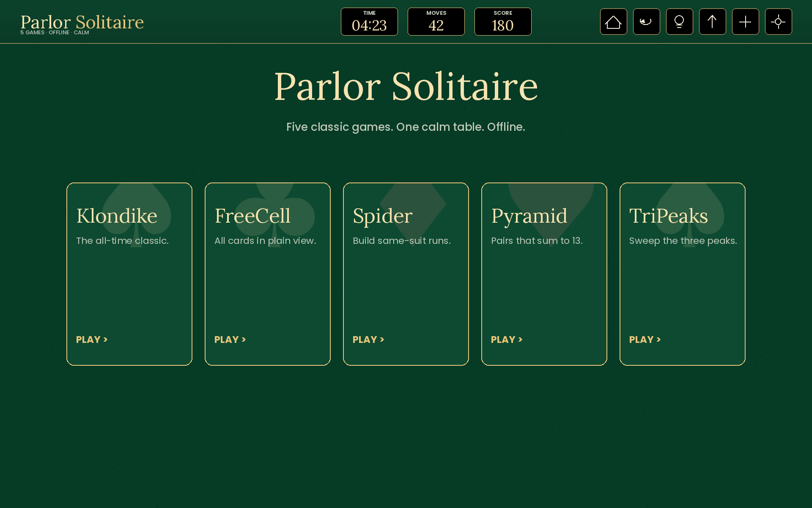Click the TIME counter showing 04:23
The height and width of the screenshot is (508, 812).
tap(369, 22)
